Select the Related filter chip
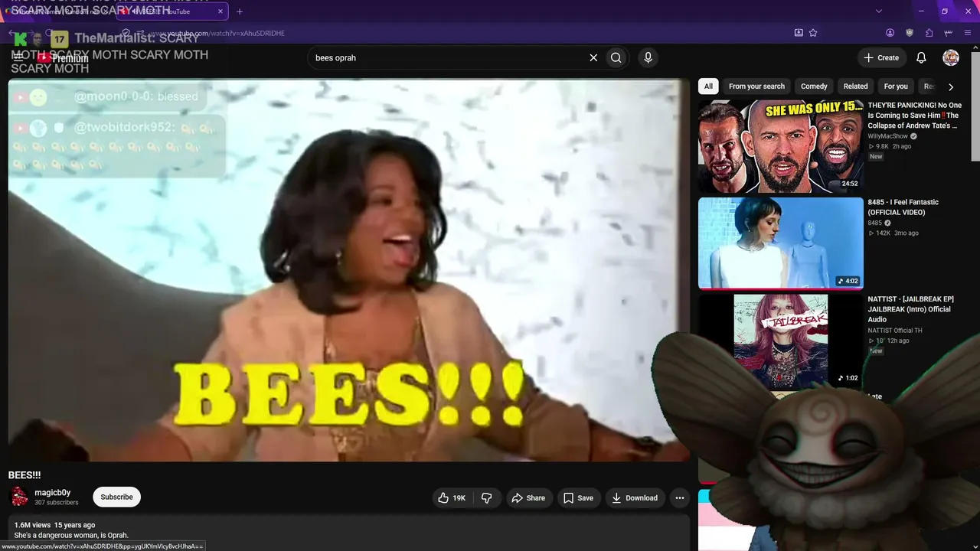This screenshot has width=980, height=551. (855, 86)
